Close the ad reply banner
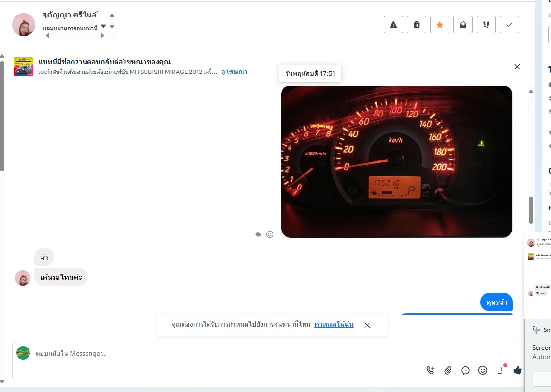Screen dimensions: 551x392 tap(517, 67)
